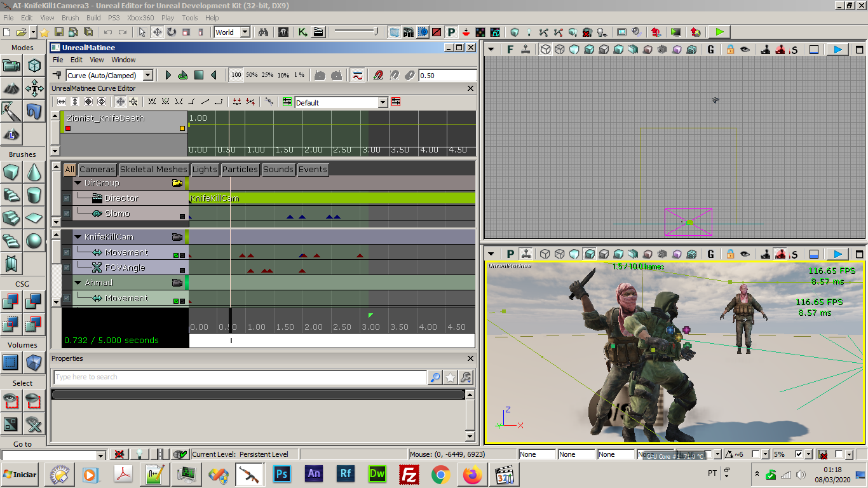Open the perspective viewport options dropdown arrow
This screenshot has height=488, width=868.
coord(491,254)
